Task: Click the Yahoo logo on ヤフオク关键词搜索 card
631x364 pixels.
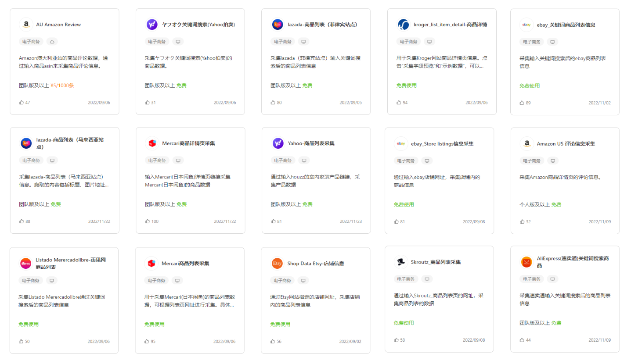Action: pyautogui.click(x=152, y=25)
